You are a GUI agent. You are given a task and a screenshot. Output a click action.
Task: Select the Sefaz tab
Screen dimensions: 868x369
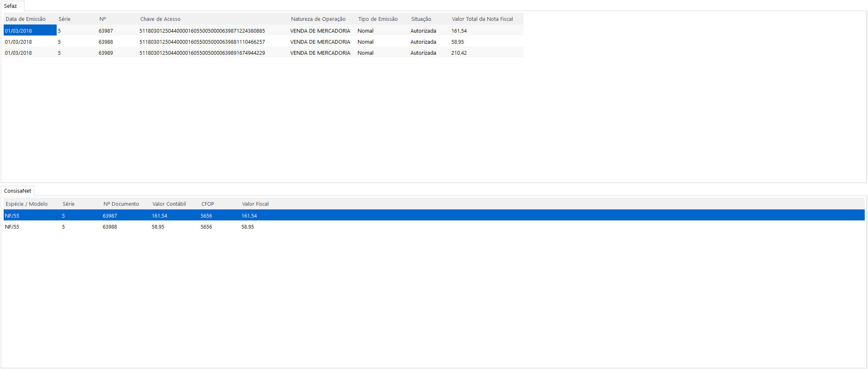coord(11,6)
